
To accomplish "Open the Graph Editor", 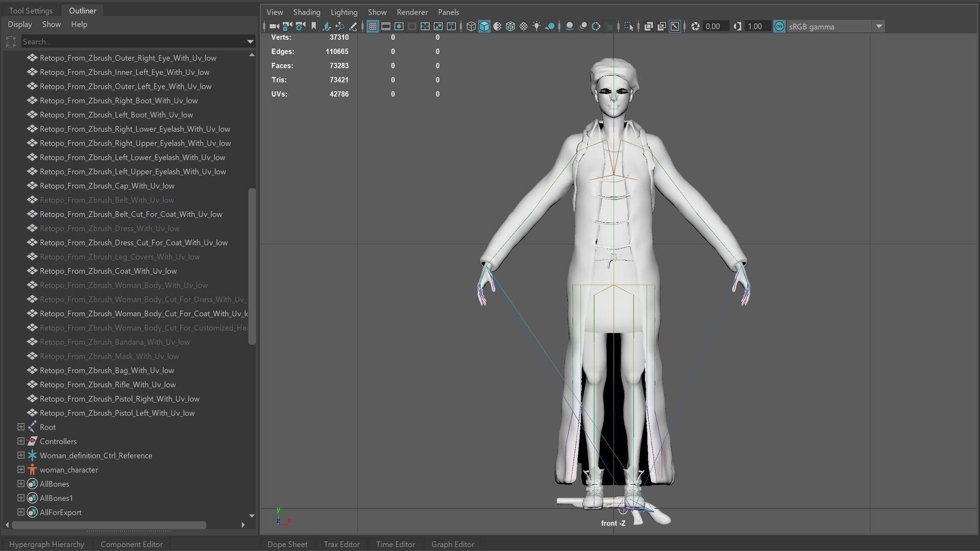I will click(x=452, y=544).
